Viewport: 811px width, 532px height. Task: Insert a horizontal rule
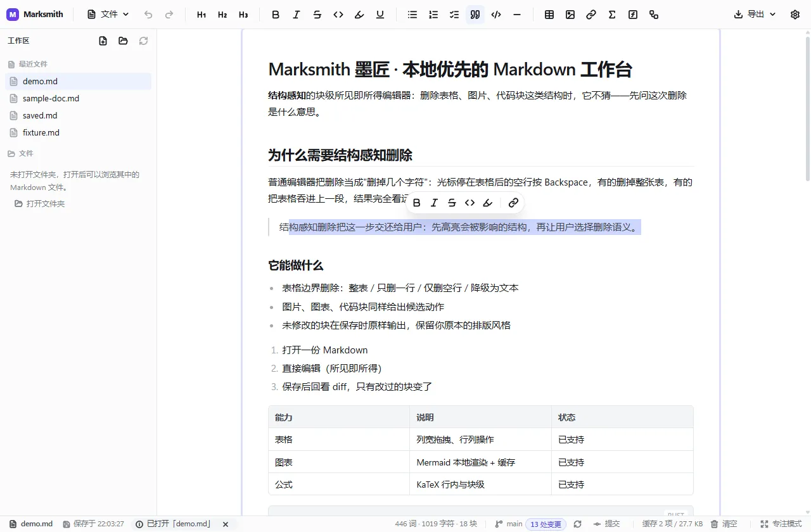(x=517, y=15)
